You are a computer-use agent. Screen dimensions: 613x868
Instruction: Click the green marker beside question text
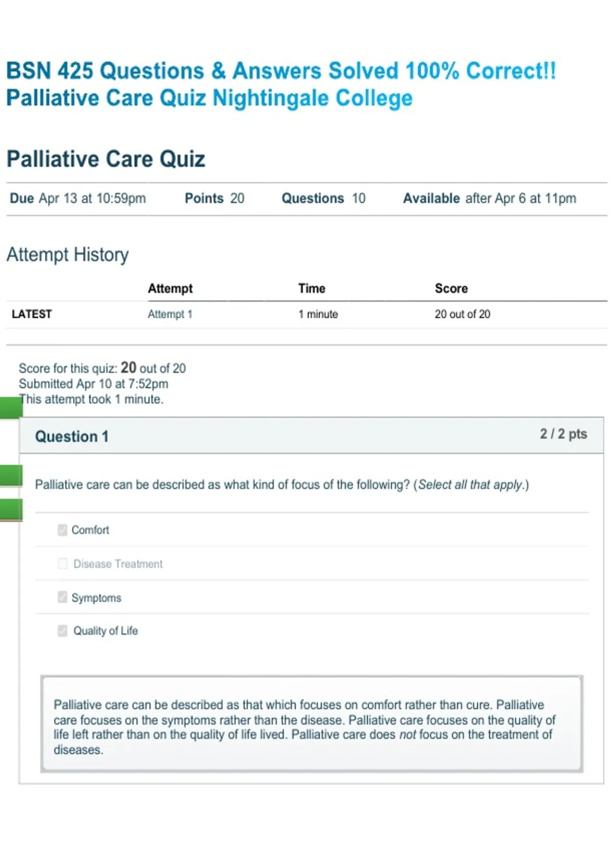click(11, 475)
